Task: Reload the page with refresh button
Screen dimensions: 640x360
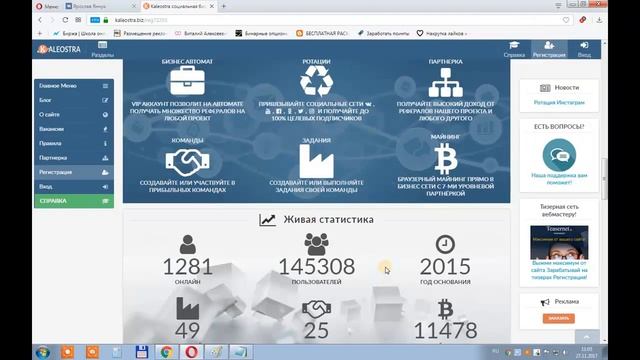Action: 65,20
